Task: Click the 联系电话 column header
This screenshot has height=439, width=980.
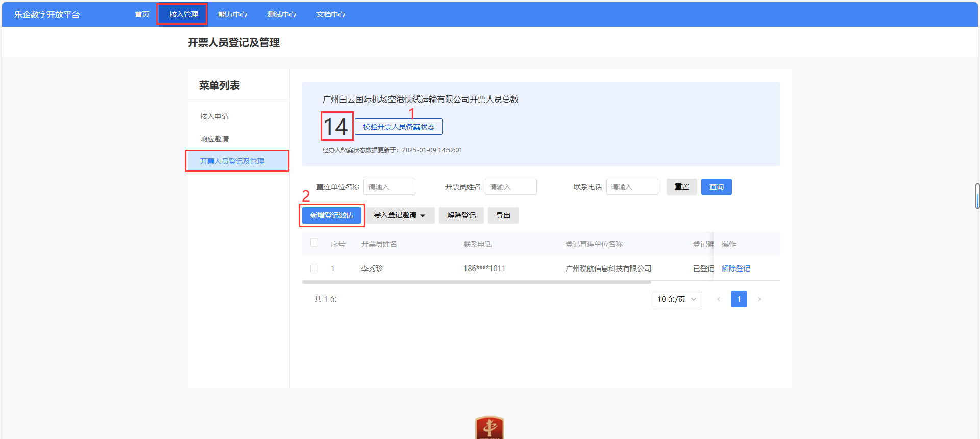Action: [x=478, y=244]
